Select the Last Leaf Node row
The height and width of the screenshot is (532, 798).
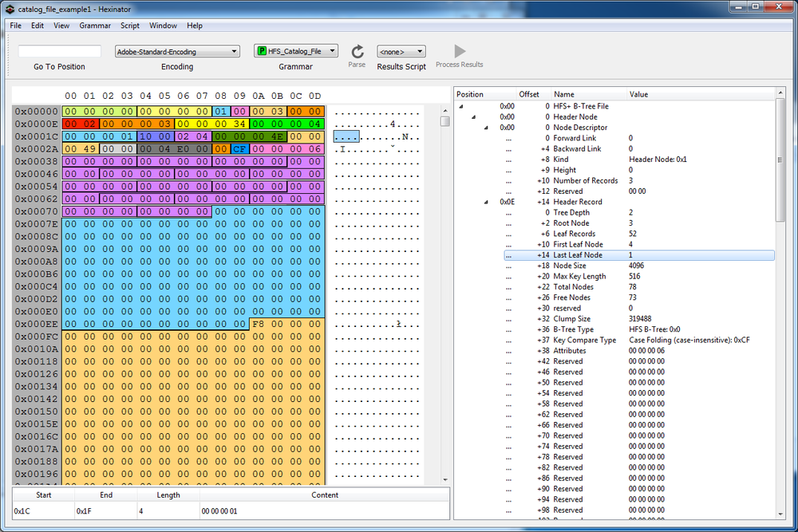pos(640,255)
